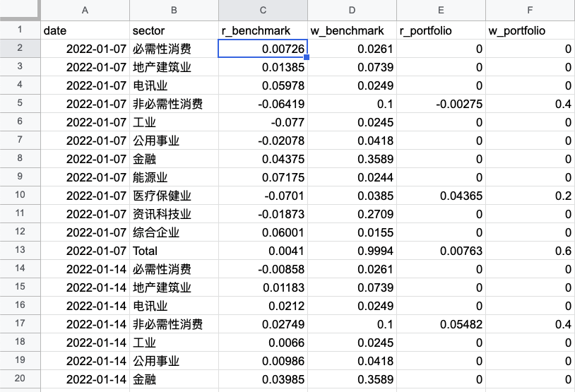This screenshot has width=575, height=392.
Task: Select cell with value 0.0041
Action: click(x=263, y=251)
